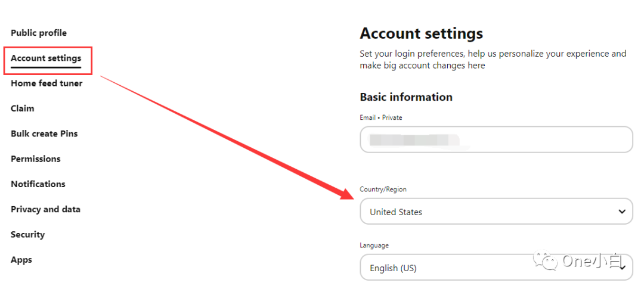Open the Public profile section
Image resolution: width=644 pixels, height=289 pixels.
[39, 33]
